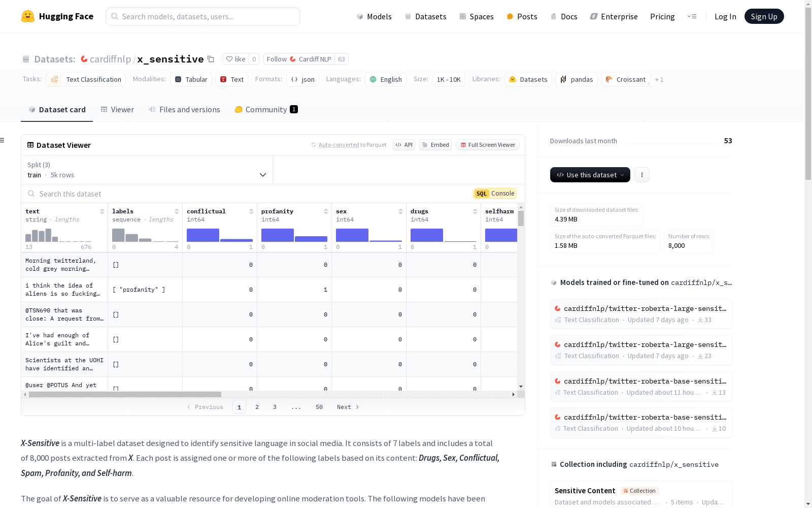This screenshot has height=508, width=812.
Task: Go to Datasets in the top navigation
Action: tap(425, 16)
